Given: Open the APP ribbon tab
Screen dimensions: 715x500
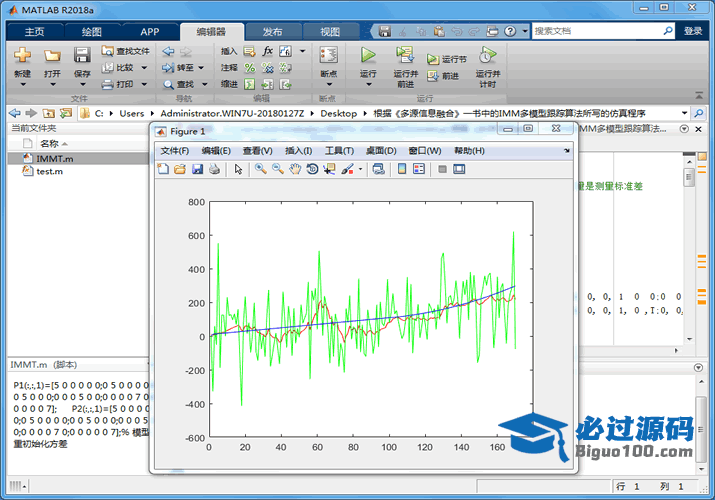Looking at the screenshot, I should [150, 31].
